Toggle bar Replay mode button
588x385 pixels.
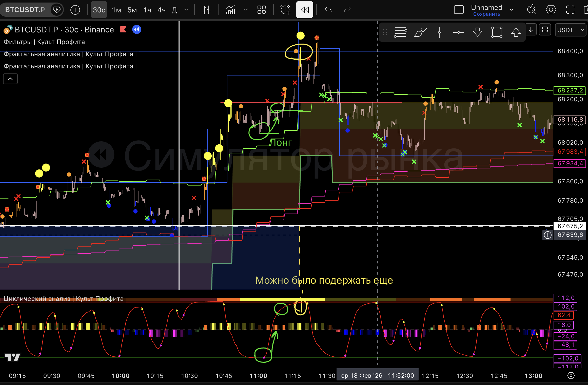point(305,10)
